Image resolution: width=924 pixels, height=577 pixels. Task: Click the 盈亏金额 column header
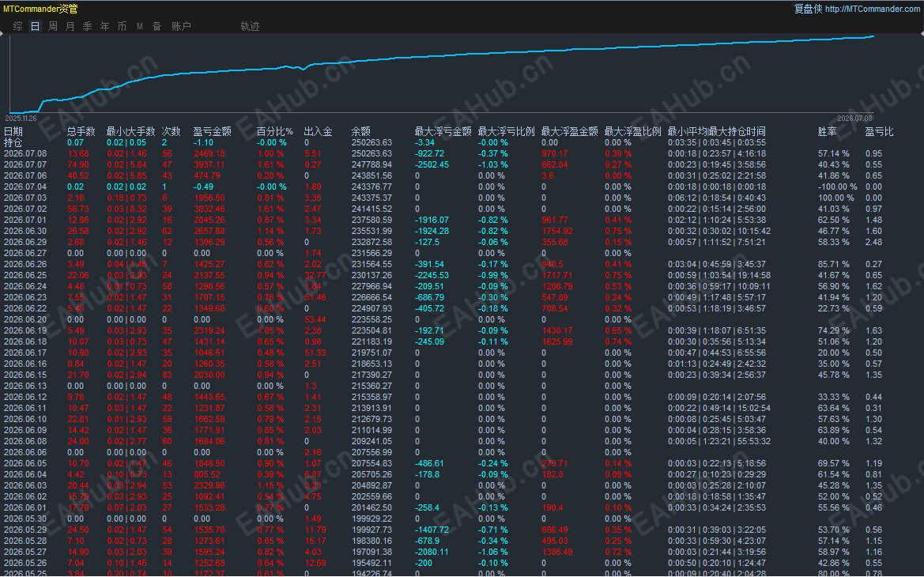coord(212,131)
